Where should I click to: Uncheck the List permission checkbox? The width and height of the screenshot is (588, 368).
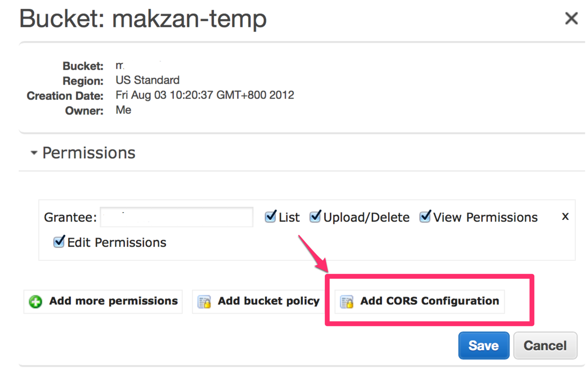point(270,217)
